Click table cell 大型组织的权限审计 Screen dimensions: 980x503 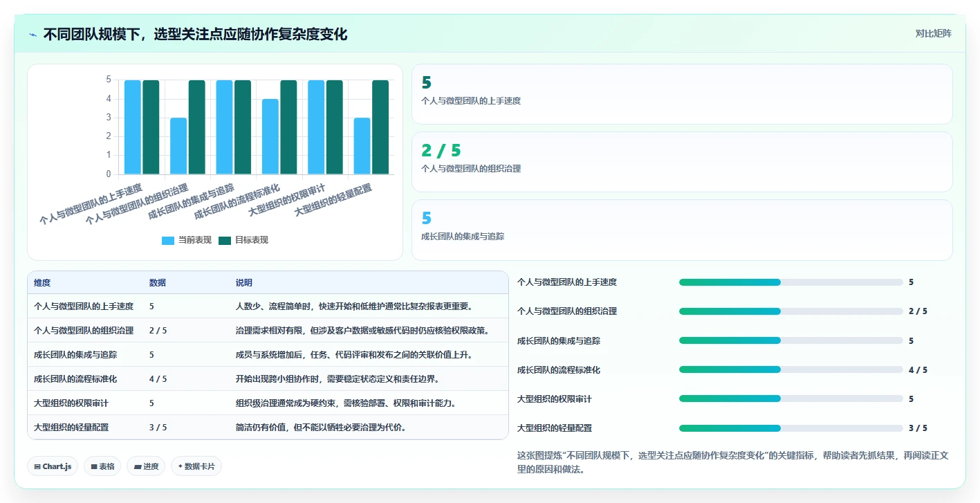pos(71,403)
